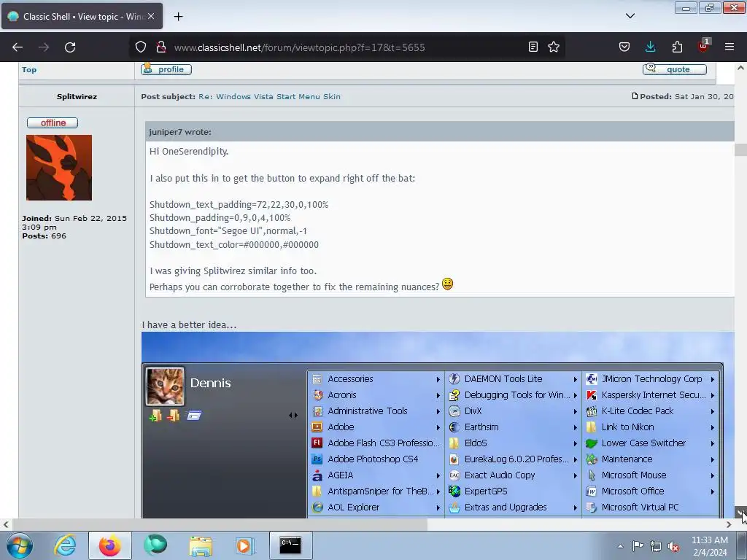Click the insecure connection padlock icon
The image size is (747, 560).
click(x=161, y=47)
